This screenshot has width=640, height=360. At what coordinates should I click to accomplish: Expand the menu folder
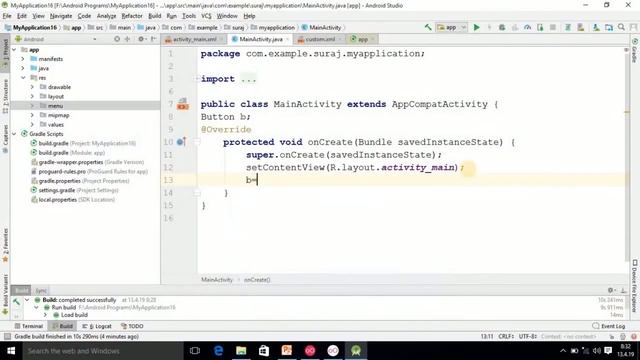pos(32,106)
